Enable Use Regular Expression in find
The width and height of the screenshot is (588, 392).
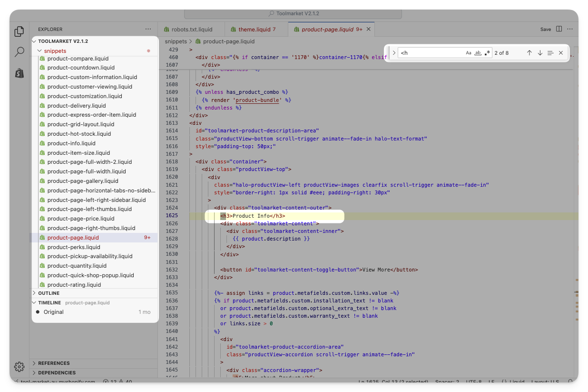coord(487,53)
